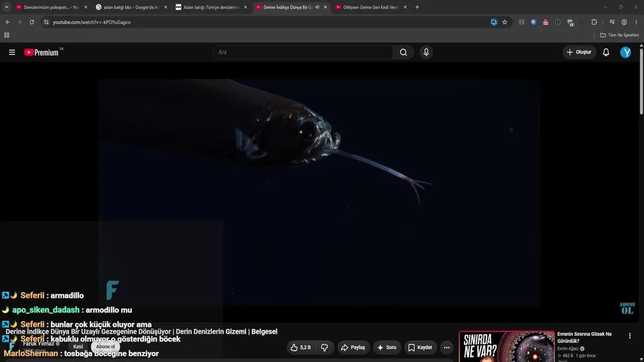Image resolution: width=644 pixels, height=362 pixels.
Task: Click the video player to pause
Action: pyautogui.click(x=319, y=192)
